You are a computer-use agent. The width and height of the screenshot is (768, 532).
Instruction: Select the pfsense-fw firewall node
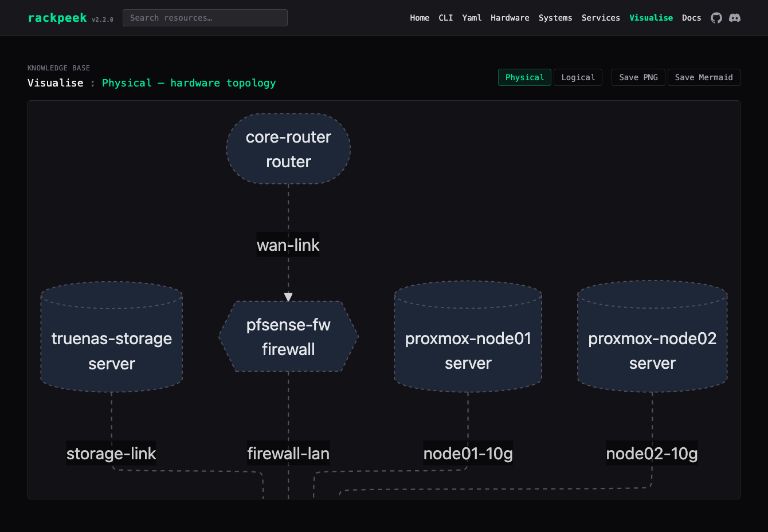tap(288, 337)
